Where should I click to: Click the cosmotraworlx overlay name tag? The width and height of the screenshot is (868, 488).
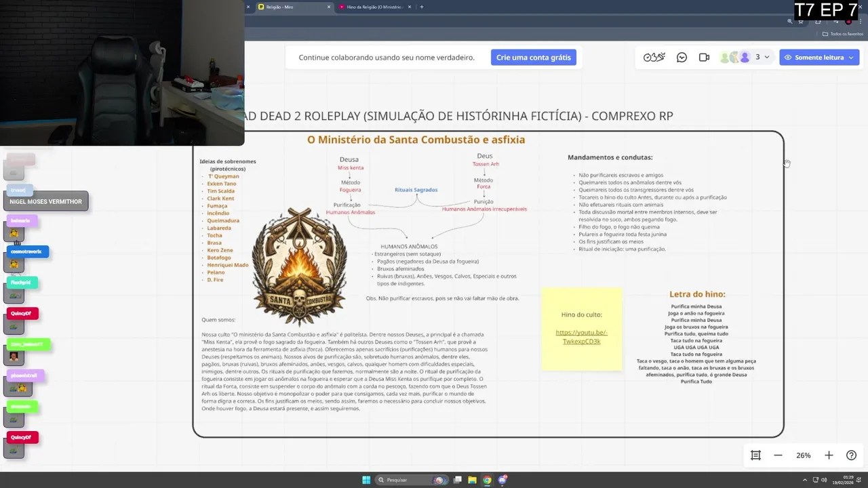[x=28, y=251]
